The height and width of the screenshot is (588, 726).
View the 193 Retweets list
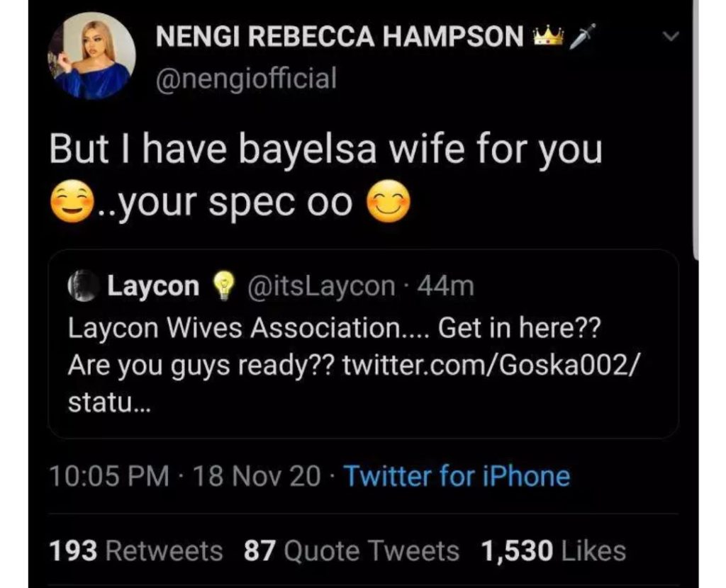coord(136,550)
